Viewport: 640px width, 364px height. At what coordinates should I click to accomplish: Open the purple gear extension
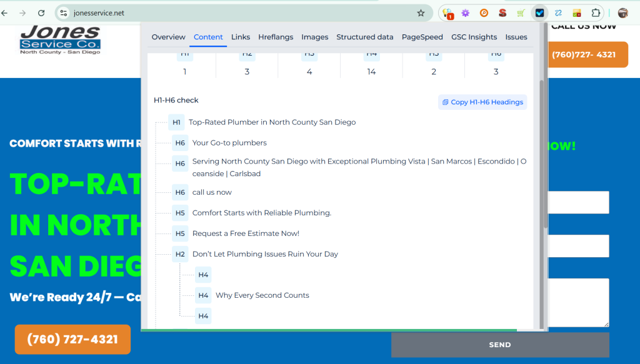click(x=466, y=13)
